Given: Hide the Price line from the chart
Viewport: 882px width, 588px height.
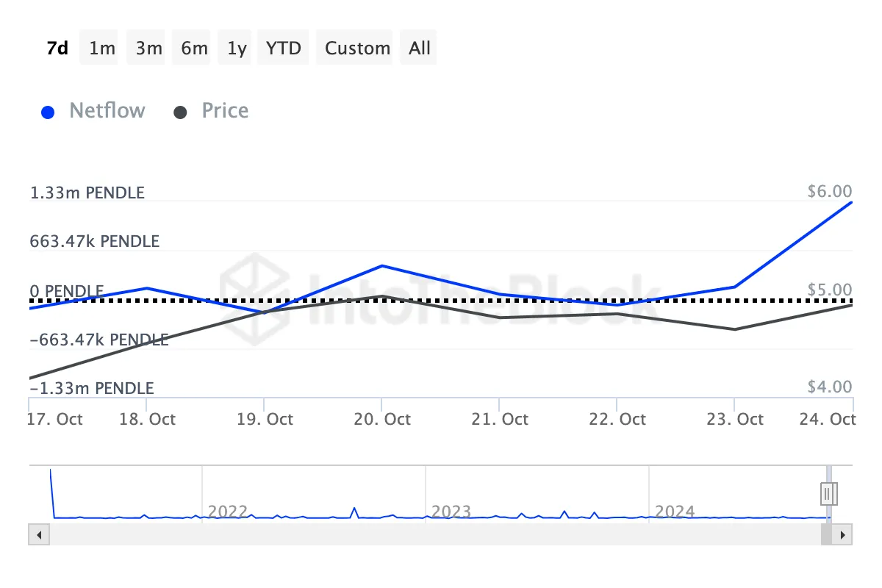Looking at the screenshot, I should (x=224, y=110).
